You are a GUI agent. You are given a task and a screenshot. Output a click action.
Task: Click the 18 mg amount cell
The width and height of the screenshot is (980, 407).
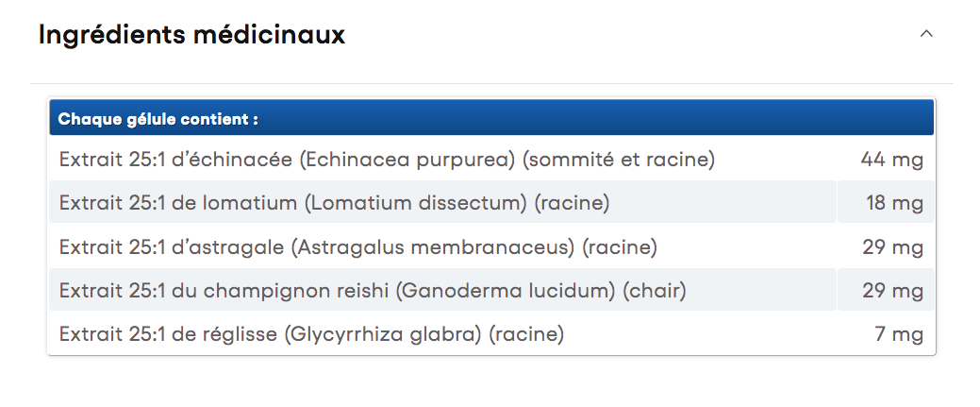click(894, 203)
